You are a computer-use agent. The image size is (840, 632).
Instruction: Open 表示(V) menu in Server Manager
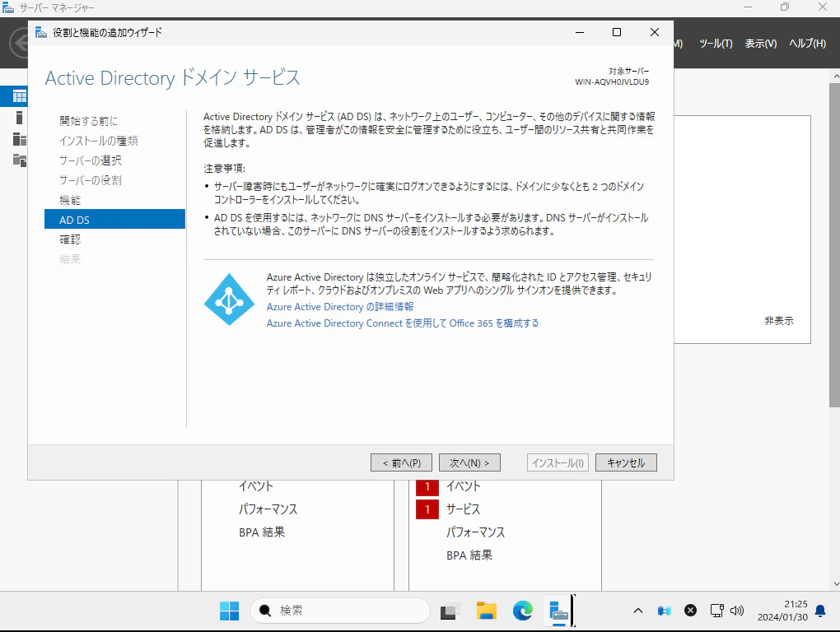(761, 44)
